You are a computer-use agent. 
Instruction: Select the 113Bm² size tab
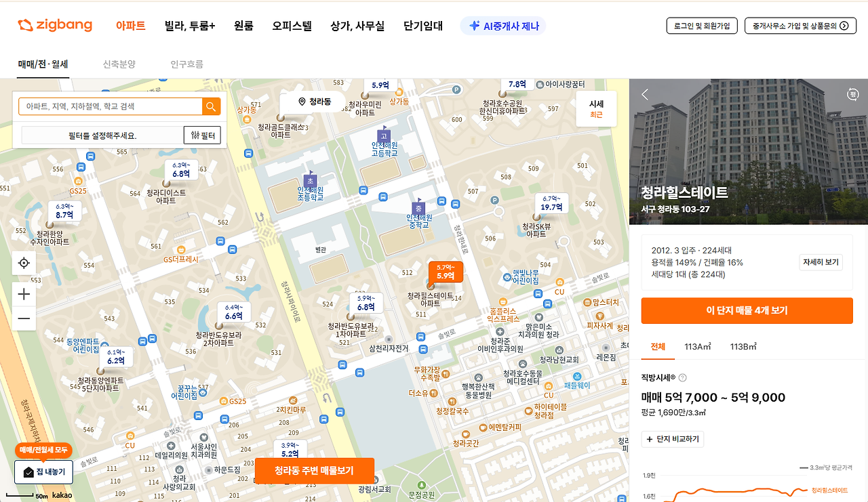(743, 346)
